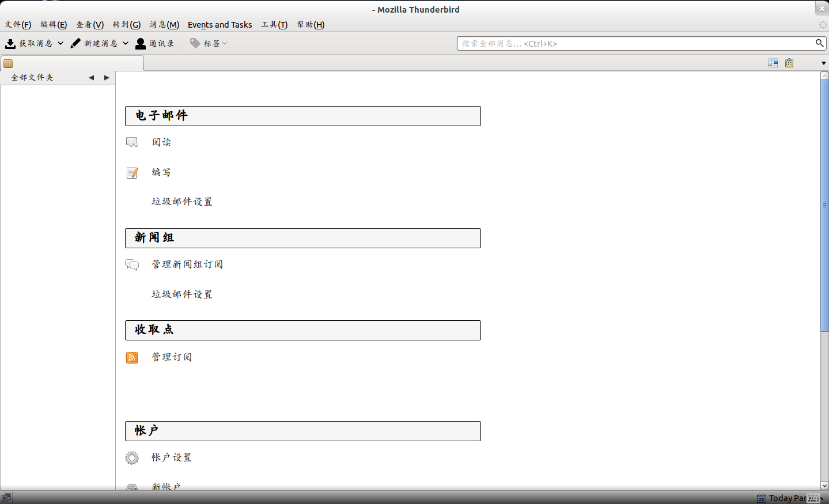829x504 pixels.
Task: Click the scrollbar down arrow
Action: [x=824, y=486]
